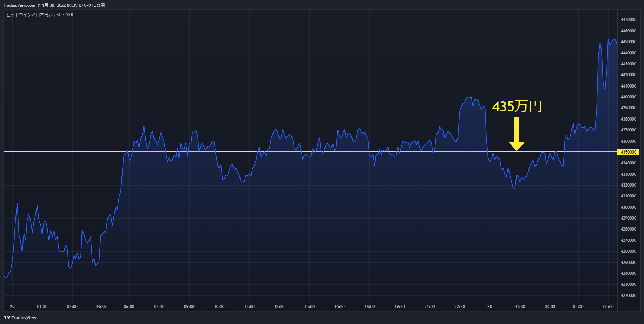The image size is (644, 324).
Task: Click the 4340000 price axis label
Action: (628, 163)
